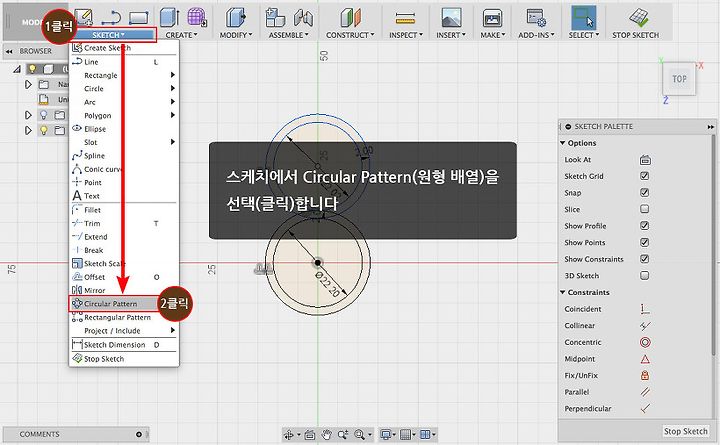Toggle the Show Profile checkbox

click(x=645, y=225)
